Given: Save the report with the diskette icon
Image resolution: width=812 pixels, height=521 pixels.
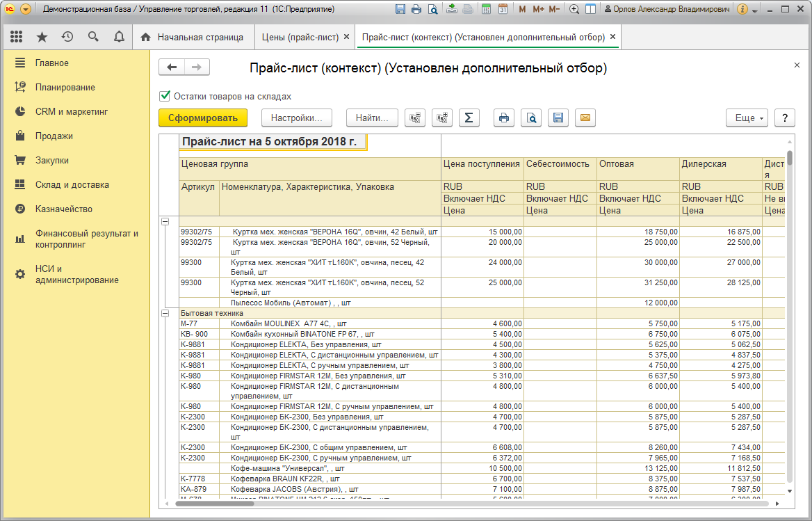Looking at the screenshot, I should [558, 118].
